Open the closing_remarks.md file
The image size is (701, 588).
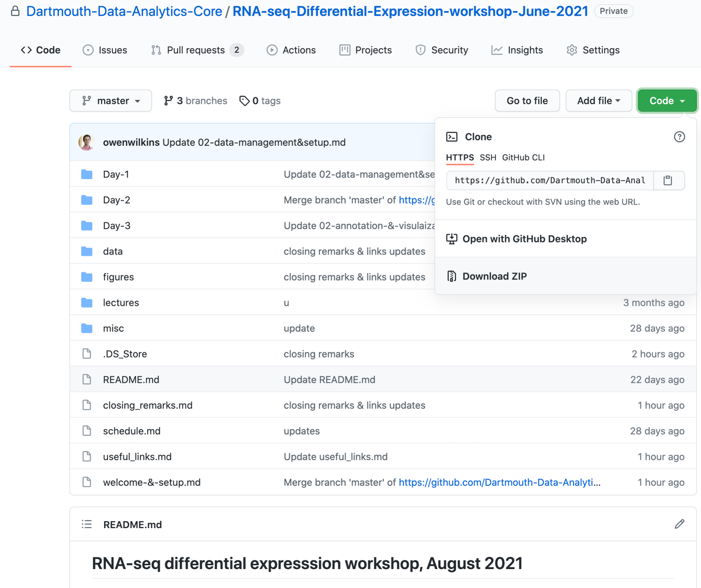[x=148, y=405]
